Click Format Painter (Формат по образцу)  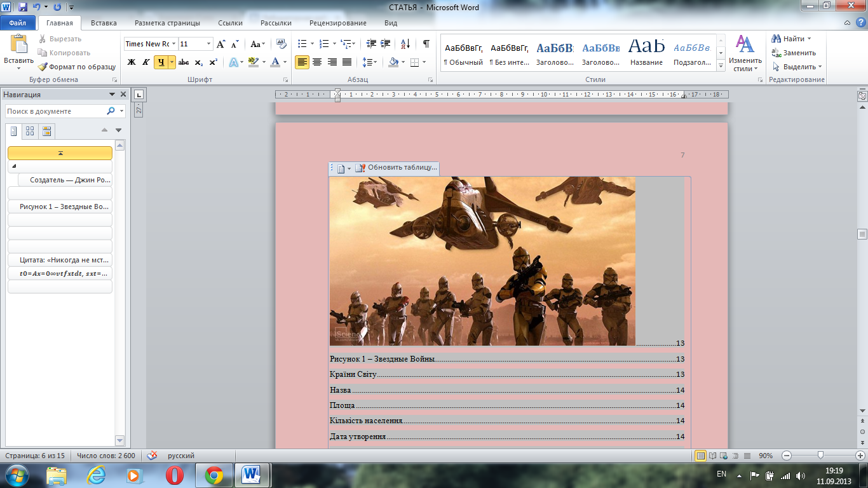(76, 67)
